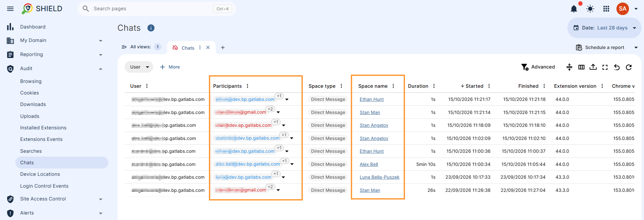Open the columns chooser icon
Viewport: 644px width, 220px height.
pos(581,67)
